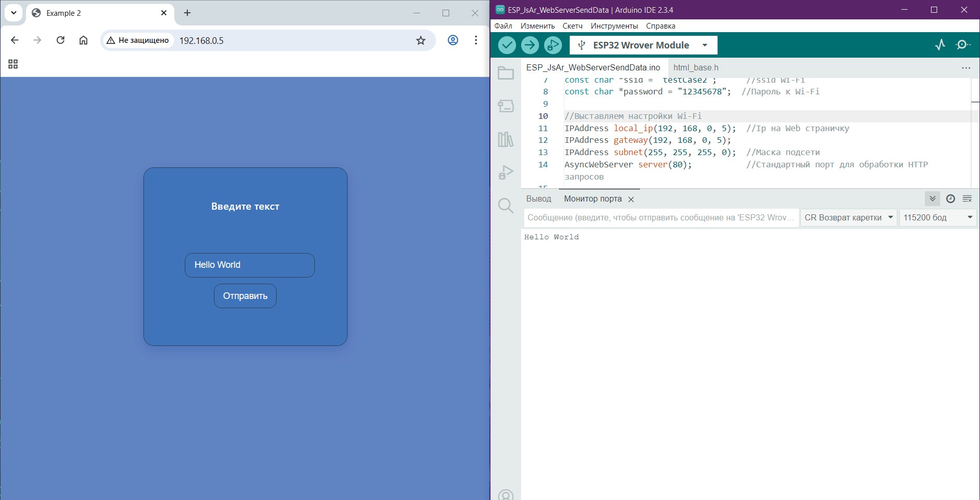The image size is (980, 500).
Task: Click the Verify sketch checkmark icon
Action: [507, 45]
